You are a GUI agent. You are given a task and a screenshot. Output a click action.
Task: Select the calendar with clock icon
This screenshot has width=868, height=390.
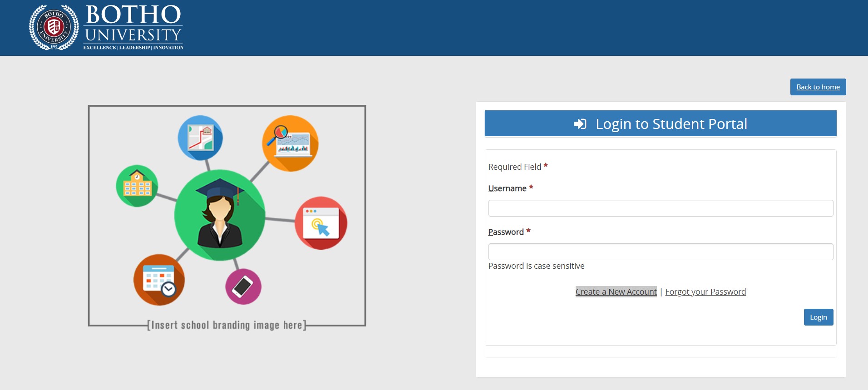click(159, 280)
